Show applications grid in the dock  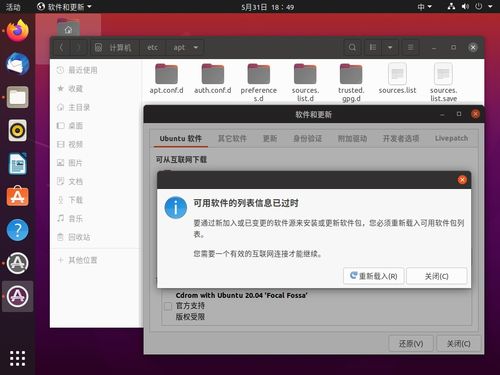(x=17, y=358)
